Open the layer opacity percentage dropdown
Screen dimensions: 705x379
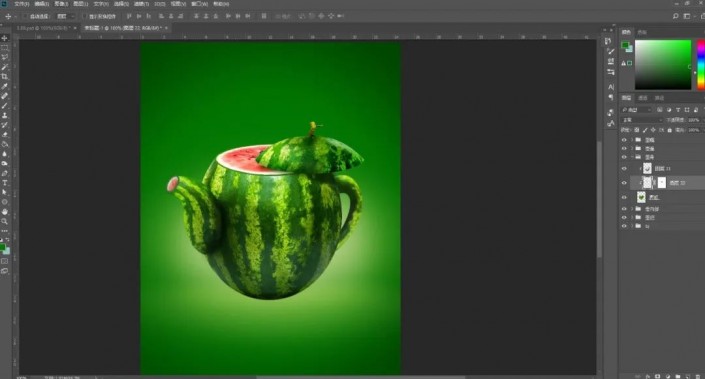click(x=695, y=120)
